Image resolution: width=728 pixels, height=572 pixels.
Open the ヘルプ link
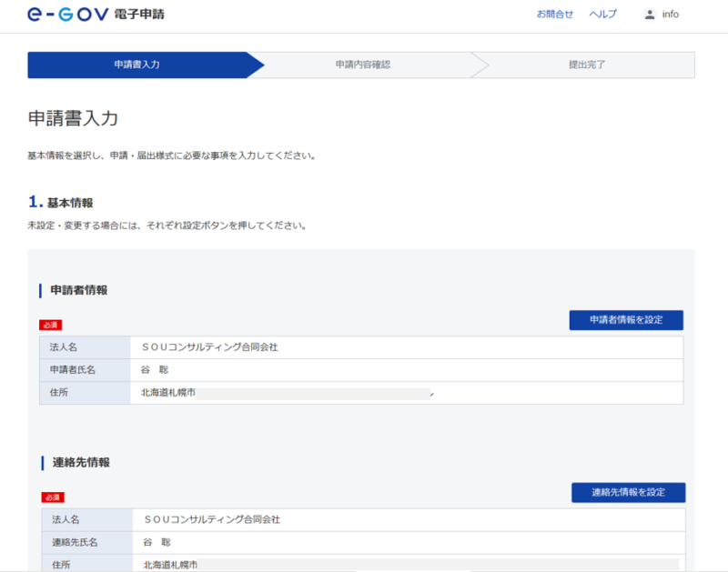[602, 15]
